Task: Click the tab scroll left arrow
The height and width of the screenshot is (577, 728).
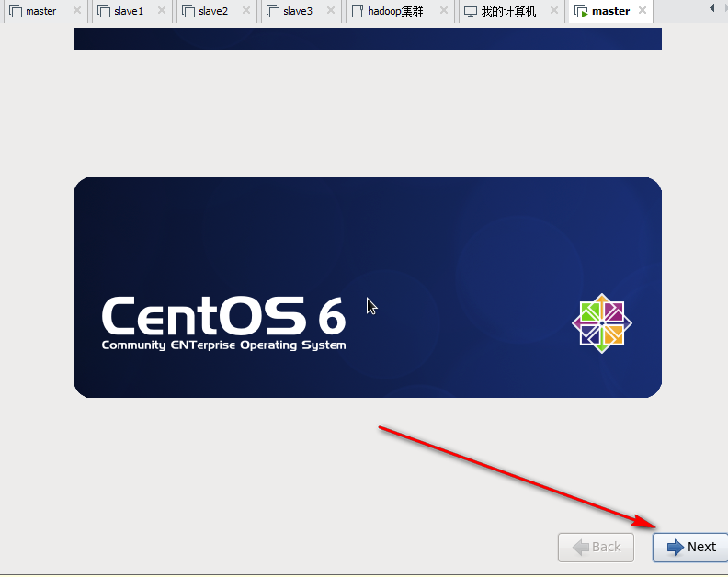Action: (712, 8)
